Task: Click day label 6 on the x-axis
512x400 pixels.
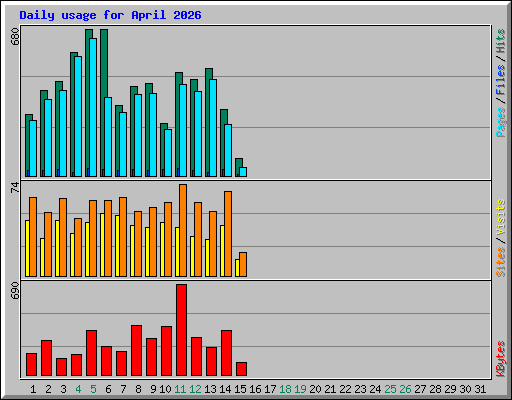Action: tap(108, 389)
